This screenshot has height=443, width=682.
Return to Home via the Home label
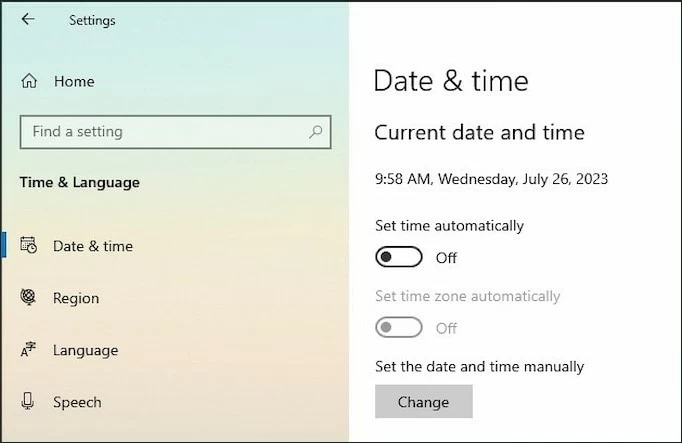click(x=74, y=81)
